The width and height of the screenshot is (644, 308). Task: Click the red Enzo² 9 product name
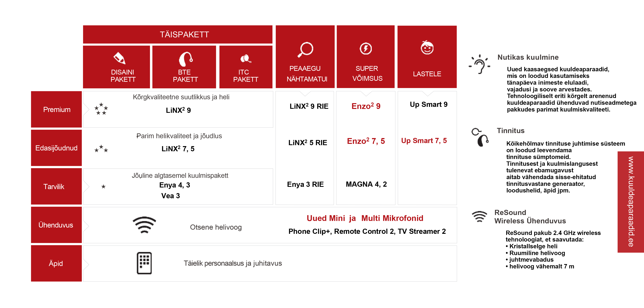click(366, 106)
